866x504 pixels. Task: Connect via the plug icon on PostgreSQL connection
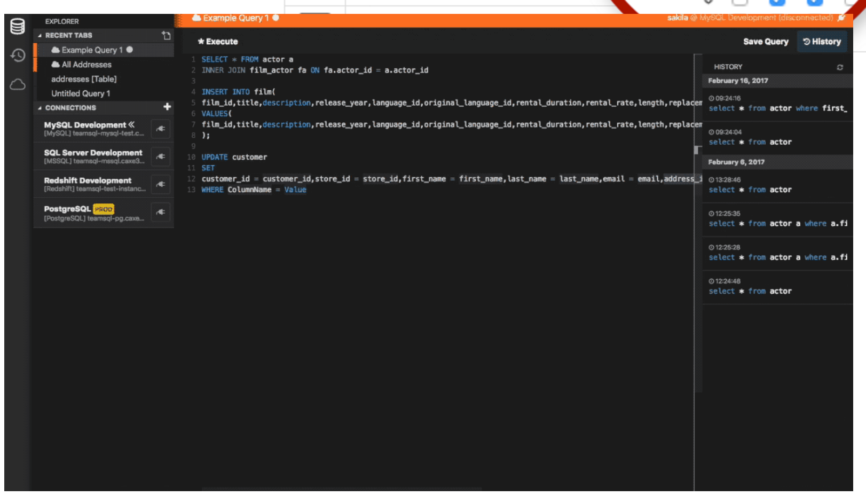(x=160, y=212)
